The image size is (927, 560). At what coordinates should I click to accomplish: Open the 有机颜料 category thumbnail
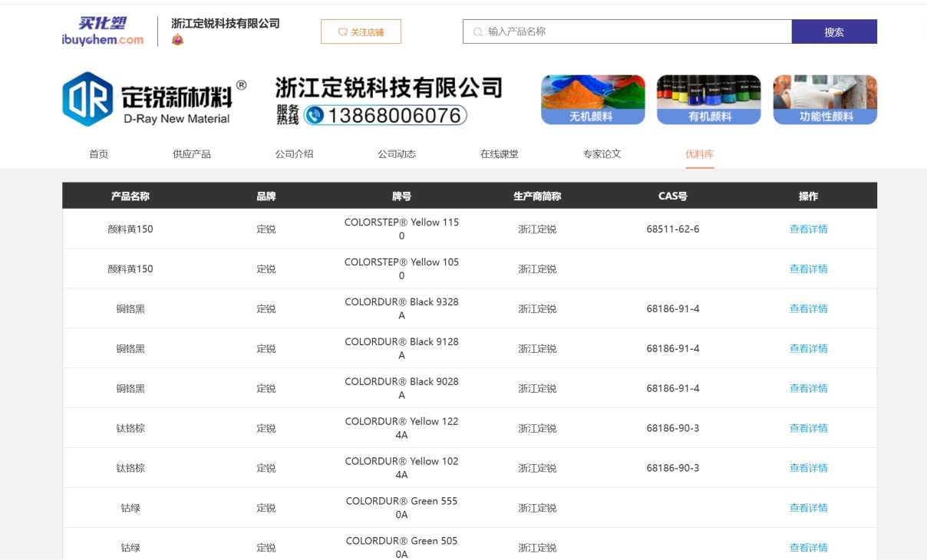709,100
